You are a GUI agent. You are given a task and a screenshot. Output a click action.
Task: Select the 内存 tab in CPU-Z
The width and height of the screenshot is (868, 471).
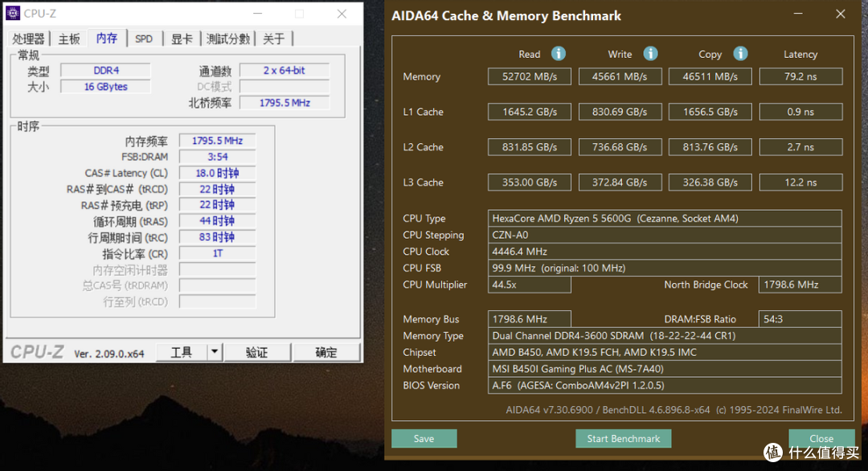click(107, 38)
